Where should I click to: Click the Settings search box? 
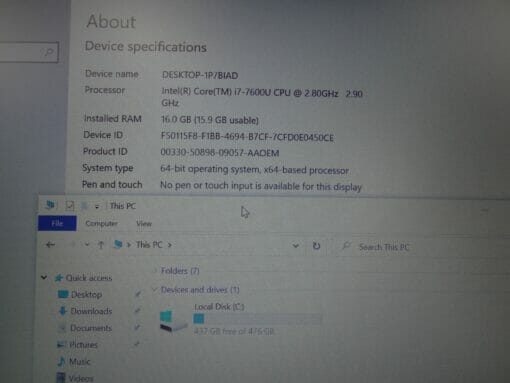[29, 52]
